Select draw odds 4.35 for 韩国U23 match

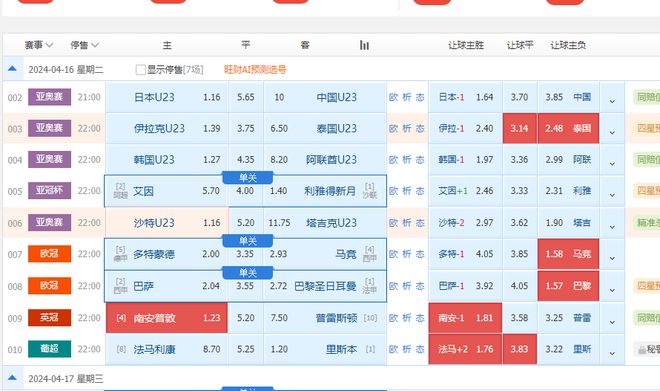coord(246,160)
